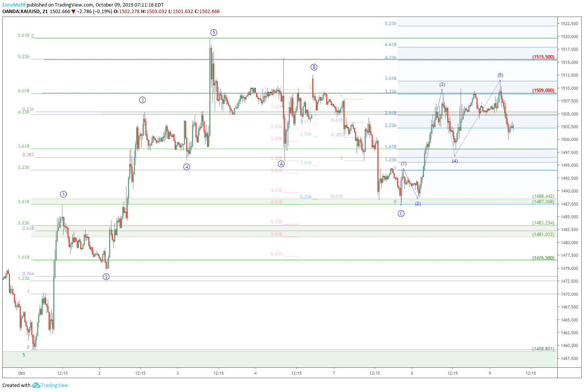This screenshot has width=584, height=392.
Task: Click the red down-triangle change indicator
Action: [73, 12]
